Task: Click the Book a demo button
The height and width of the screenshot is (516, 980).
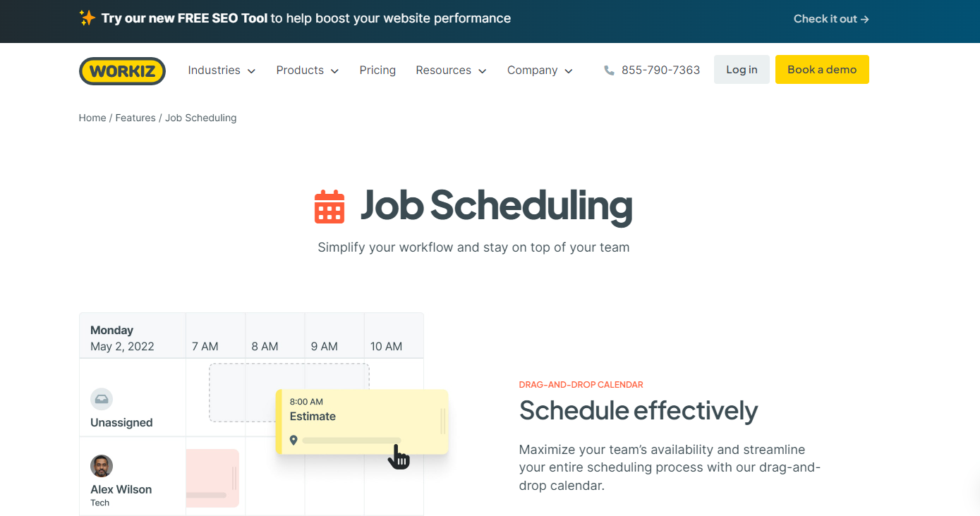Action: (x=822, y=69)
